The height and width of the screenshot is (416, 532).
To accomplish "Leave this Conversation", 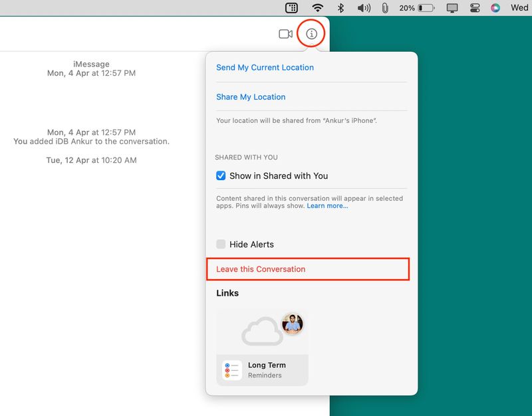I will (x=308, y=269).
